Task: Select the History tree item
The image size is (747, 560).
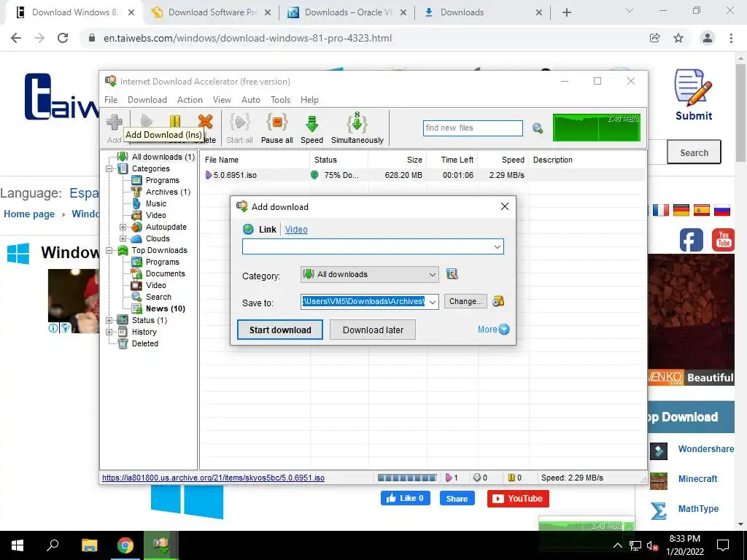Action: [x=144, y=332]
